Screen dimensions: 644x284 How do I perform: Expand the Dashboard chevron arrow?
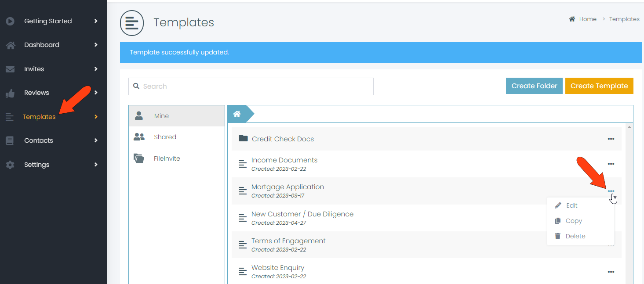coord(96,45)
